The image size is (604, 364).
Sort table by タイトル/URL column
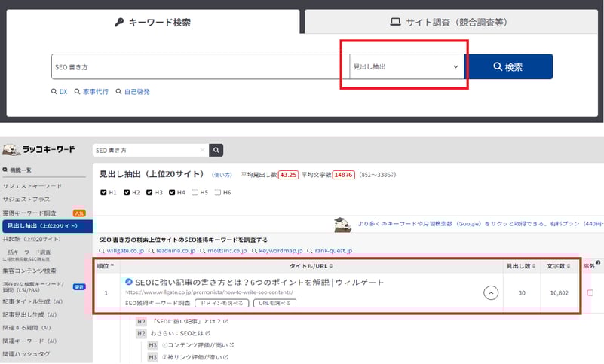click(x=311, y=266)
